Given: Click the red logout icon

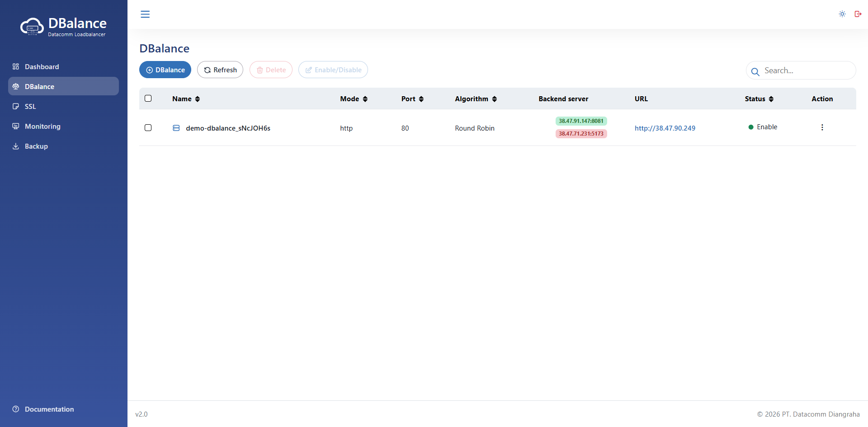Looking at the screenshot, I should coord(858,14).
